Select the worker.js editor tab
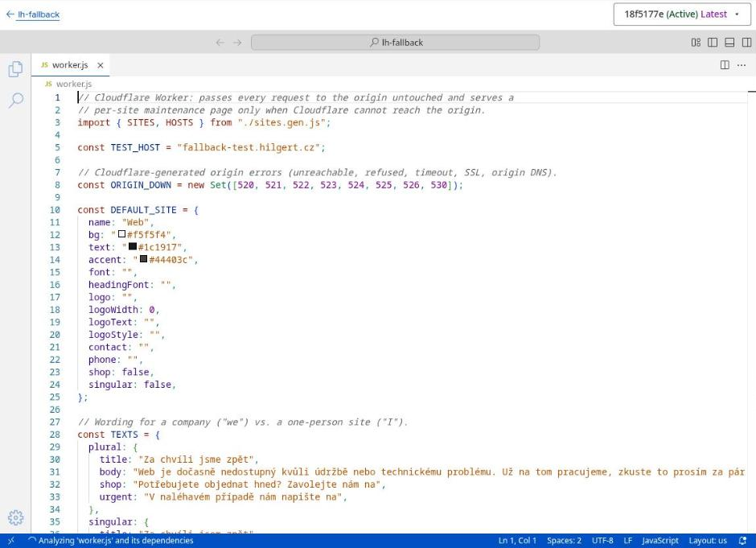The image size is (756, 548). coord(70,65)
